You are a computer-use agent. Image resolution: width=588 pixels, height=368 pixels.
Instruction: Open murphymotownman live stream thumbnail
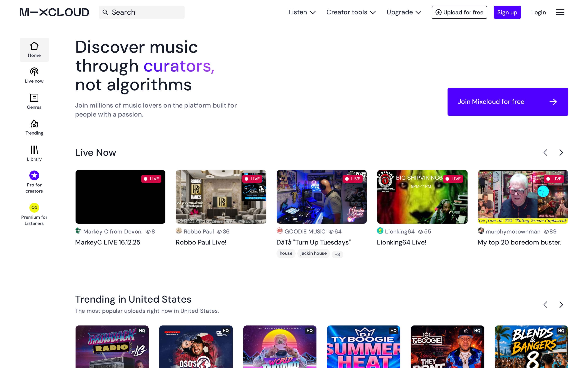(523, 197)
